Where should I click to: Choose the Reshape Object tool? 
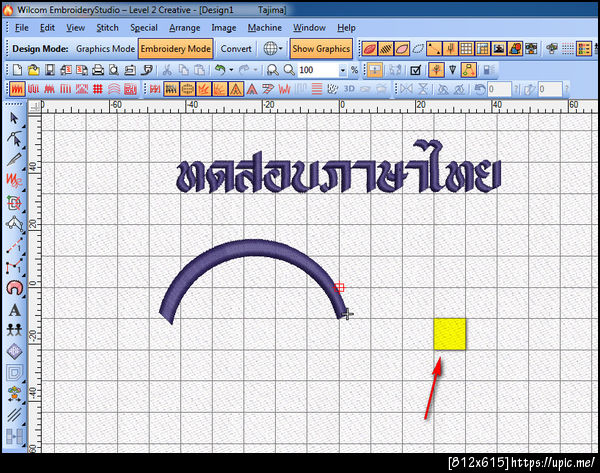15,139
